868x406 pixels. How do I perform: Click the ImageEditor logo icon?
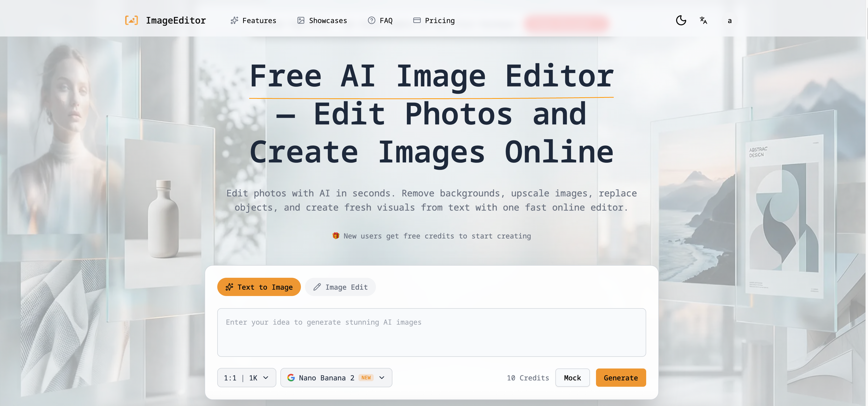[x=132, y=20]
